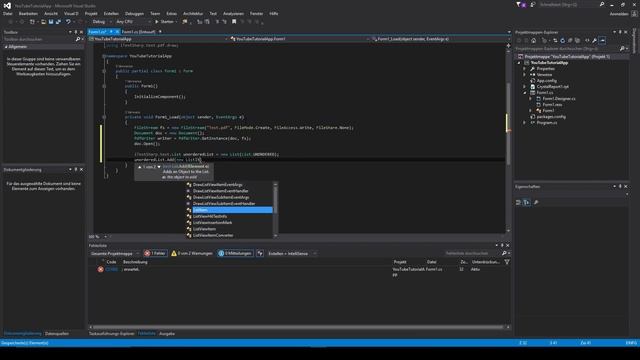
Task: Show previous overload in signature tooltip
Action: pyautogui.click(x=140, y=167)
